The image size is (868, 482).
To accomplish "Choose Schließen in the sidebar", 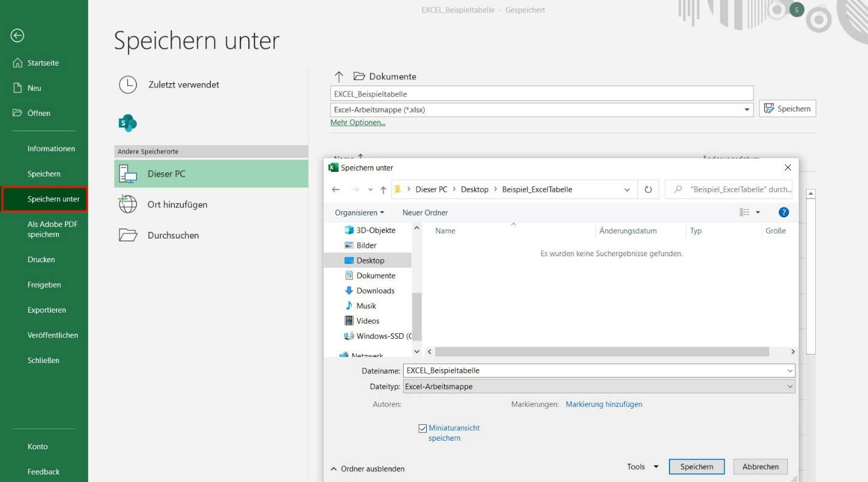I will coord(43,360).
